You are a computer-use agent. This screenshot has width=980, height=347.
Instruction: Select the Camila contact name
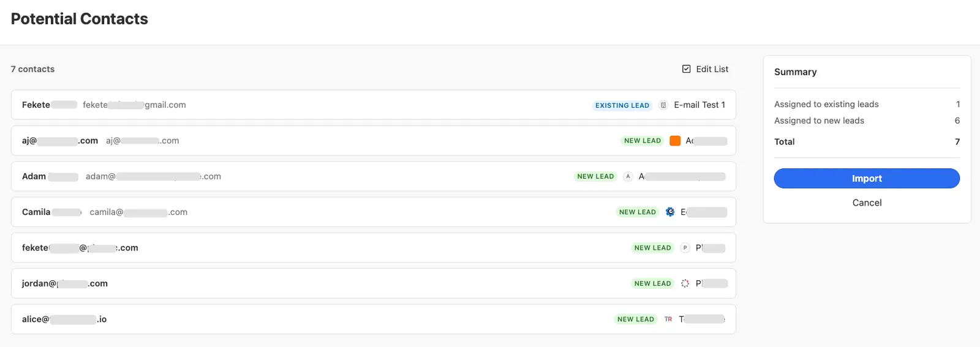point(51,212)
